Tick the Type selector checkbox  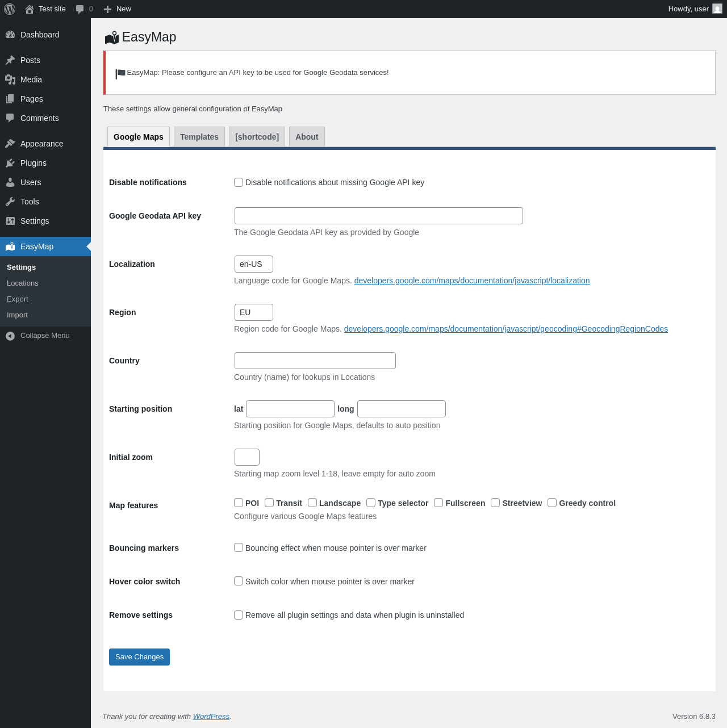pyautogui.click(x=371, y=503)
